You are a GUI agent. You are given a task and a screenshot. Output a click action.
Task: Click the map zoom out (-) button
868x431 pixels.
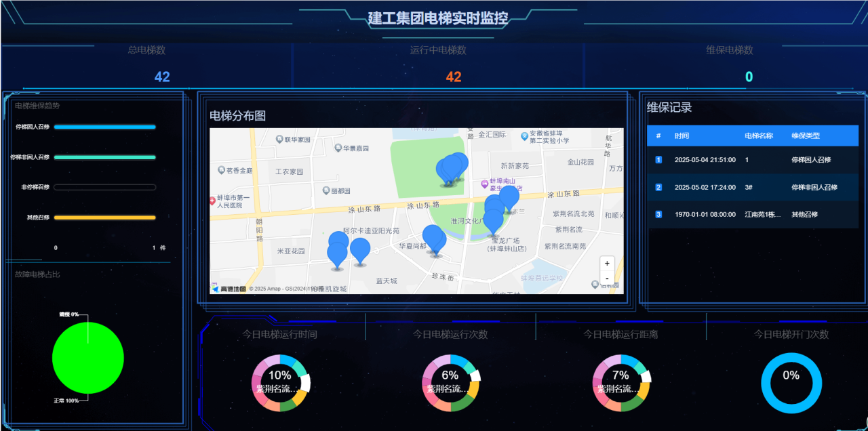pyautogui.click(x=607, y=279)
